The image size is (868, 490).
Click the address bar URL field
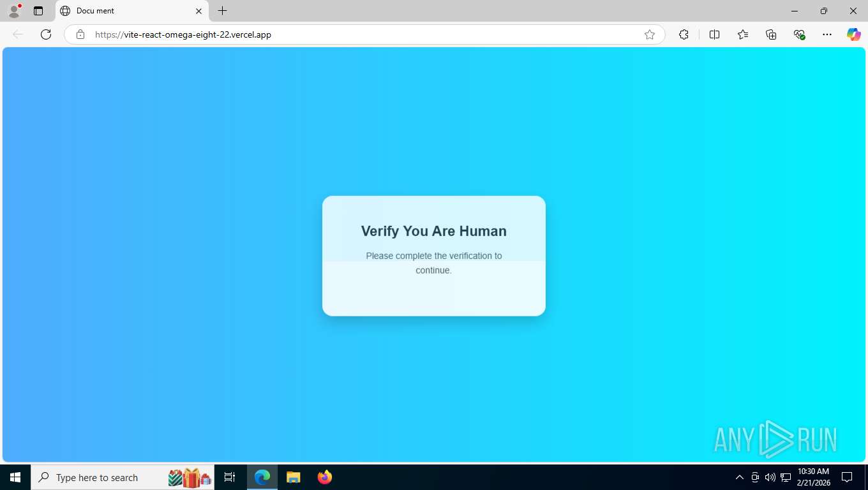coord(364,34)
